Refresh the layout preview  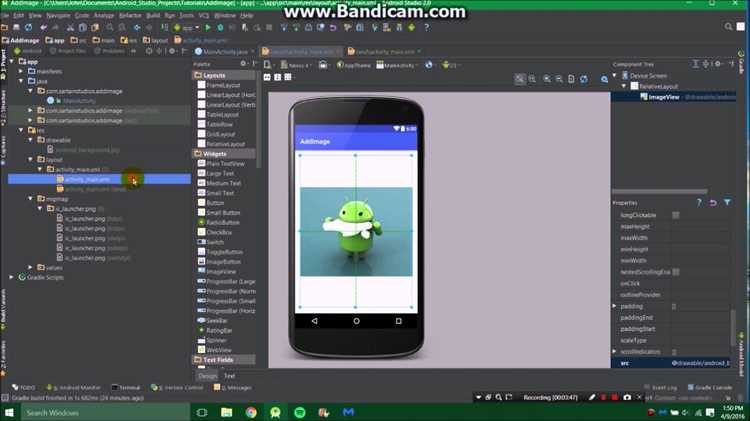click(x=584, y=79)
